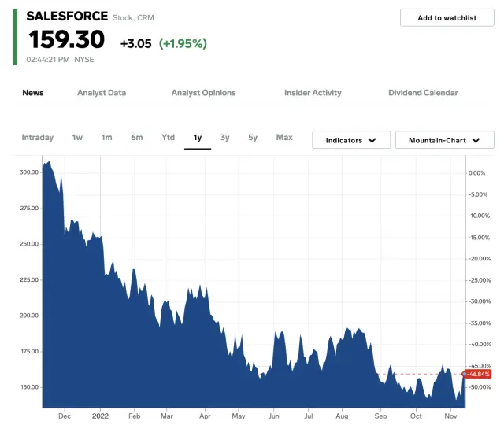Expand the Mountain-Chart type dropdown

(x=444, y=140)
